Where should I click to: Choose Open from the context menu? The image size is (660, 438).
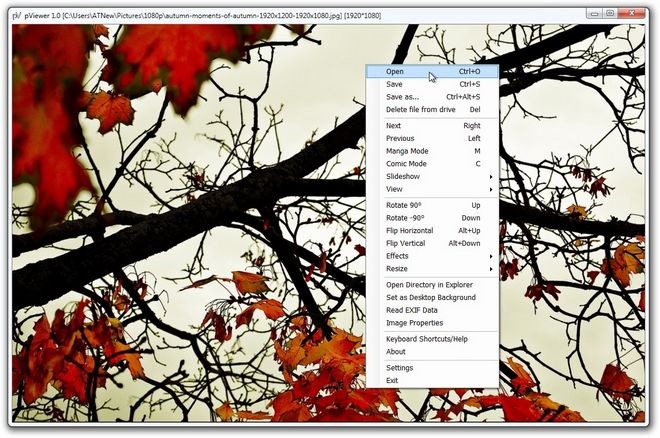click(x=396, y=72)
